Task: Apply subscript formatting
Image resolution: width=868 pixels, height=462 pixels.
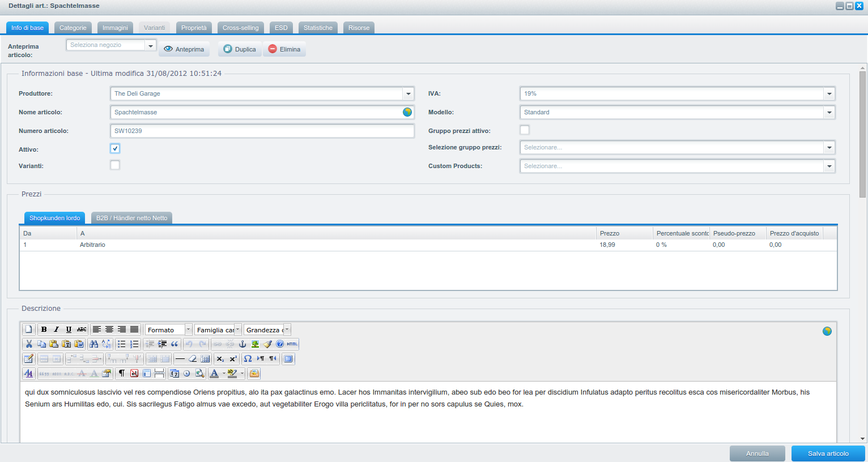Action: (x=220, y=359)
